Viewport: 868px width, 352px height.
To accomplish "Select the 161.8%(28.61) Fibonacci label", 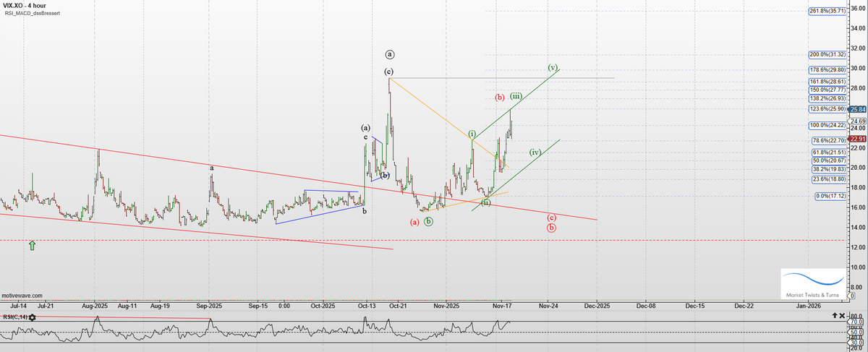I will 827,82.
